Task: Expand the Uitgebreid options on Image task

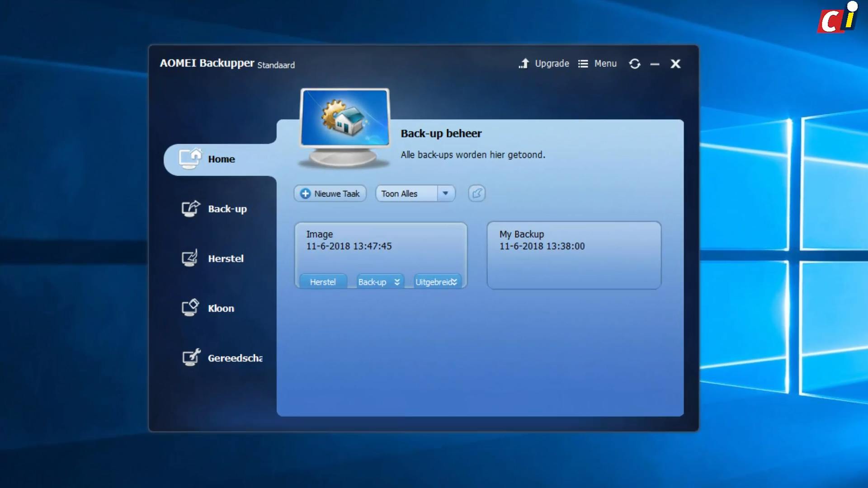Action: click(x=454, y=282)
